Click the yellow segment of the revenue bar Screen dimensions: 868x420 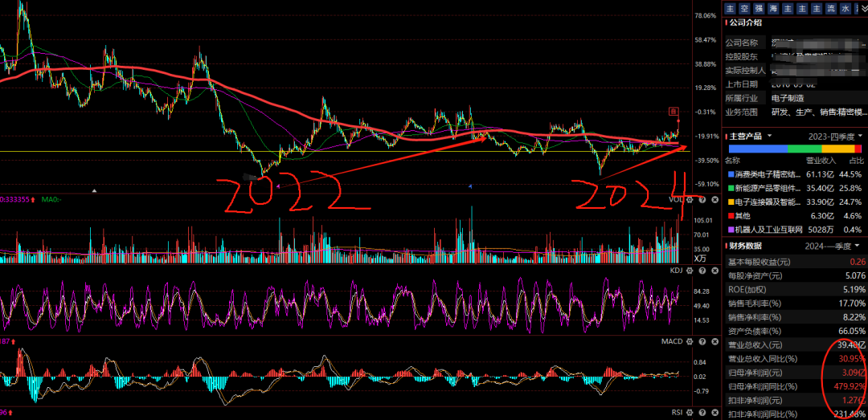[x=838, y=149]
